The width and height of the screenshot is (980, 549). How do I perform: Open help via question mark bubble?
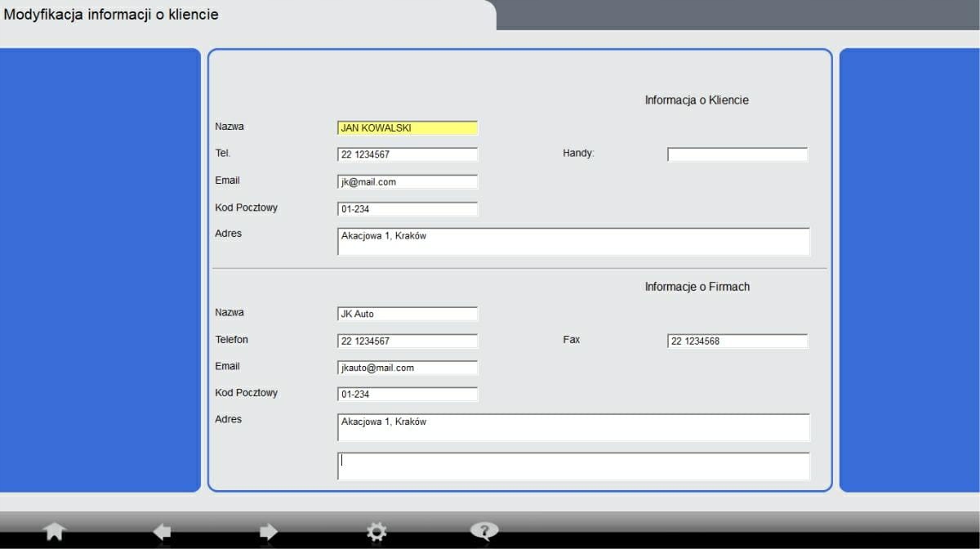[x=484, y=532]
